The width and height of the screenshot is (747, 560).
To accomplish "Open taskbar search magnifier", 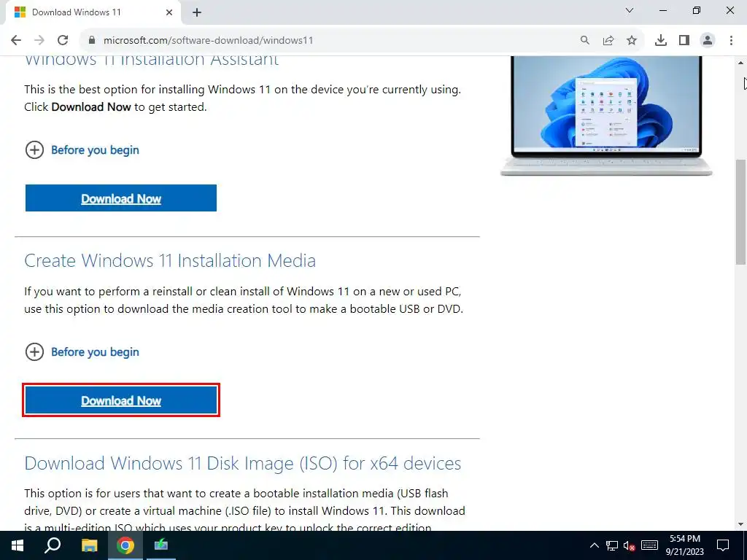I will click(x=53, y=545).
